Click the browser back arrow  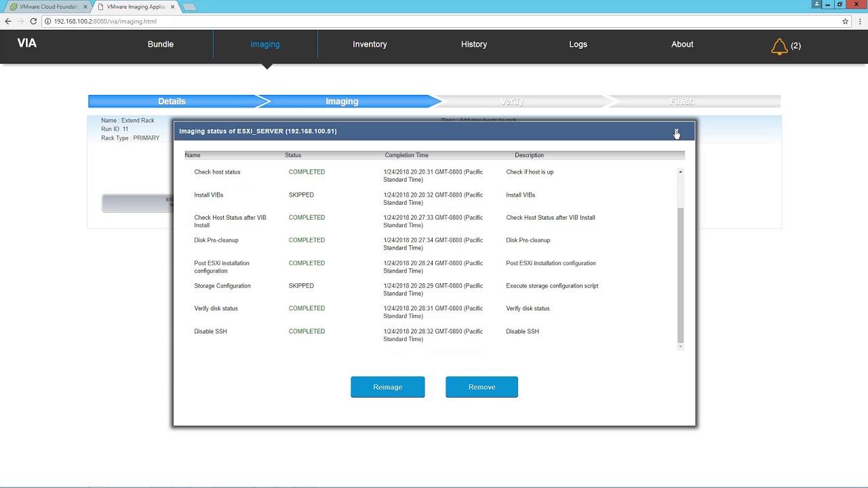tap(8, 21)
